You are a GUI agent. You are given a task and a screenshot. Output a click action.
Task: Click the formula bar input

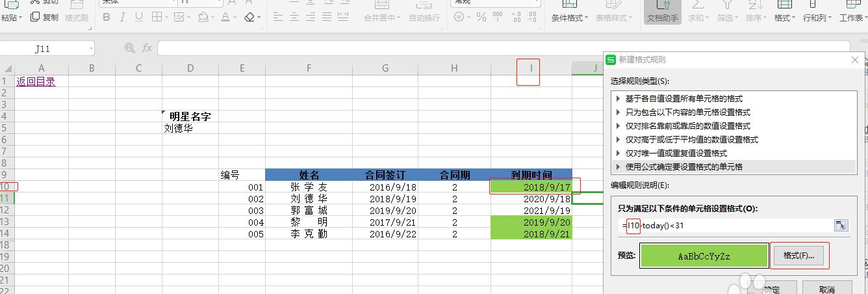pos(503,48)
